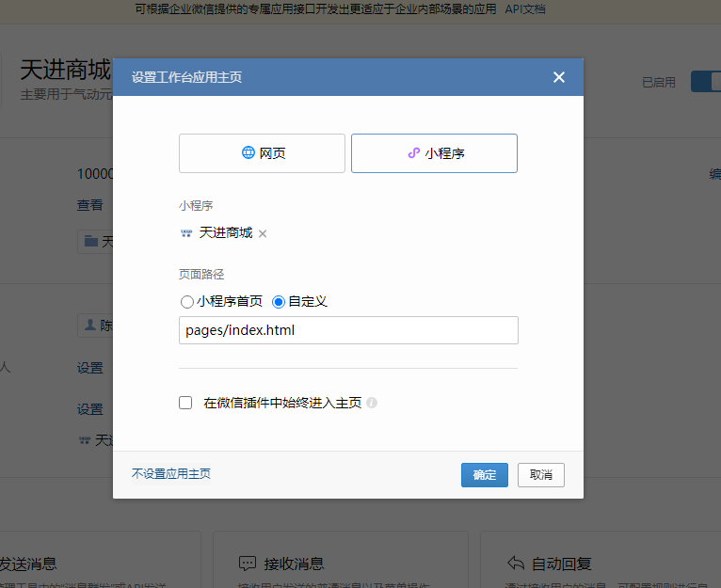Click the 接收消息 chat bubble icon
The width and height of the screenshot is (721, 588).
point(248,564)
